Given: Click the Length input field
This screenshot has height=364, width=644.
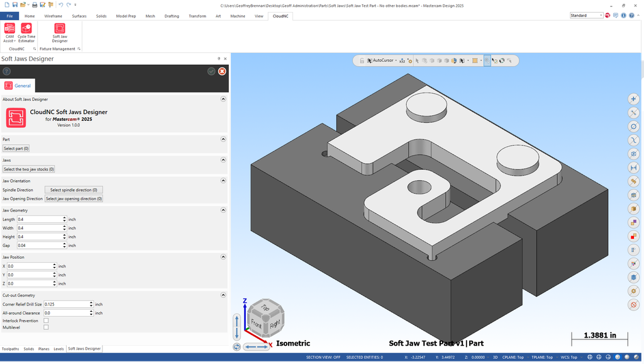Looking at the screenshot, I should tap(40, 219).
